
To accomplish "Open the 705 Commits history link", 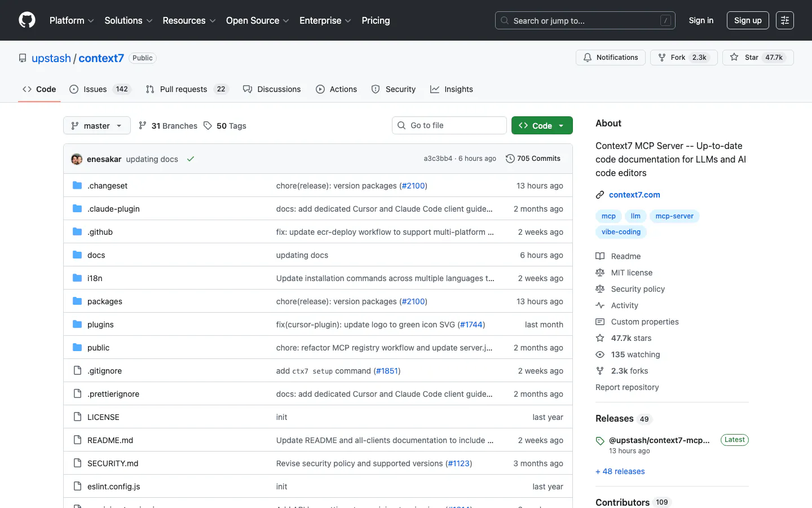I will pyautogui.click(x=533, y=159).
